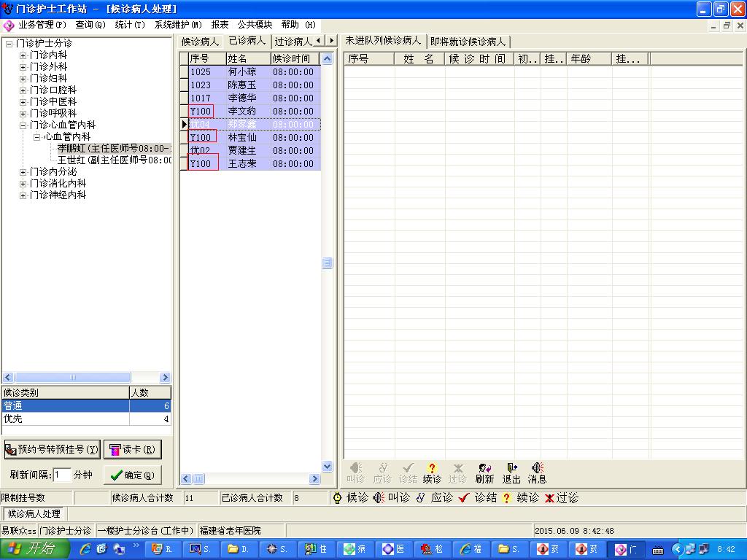The height and width of the screenshot is (560, 747).
Task: Click the 续诊 toolbar icon
Action: (x=432, y=472)
